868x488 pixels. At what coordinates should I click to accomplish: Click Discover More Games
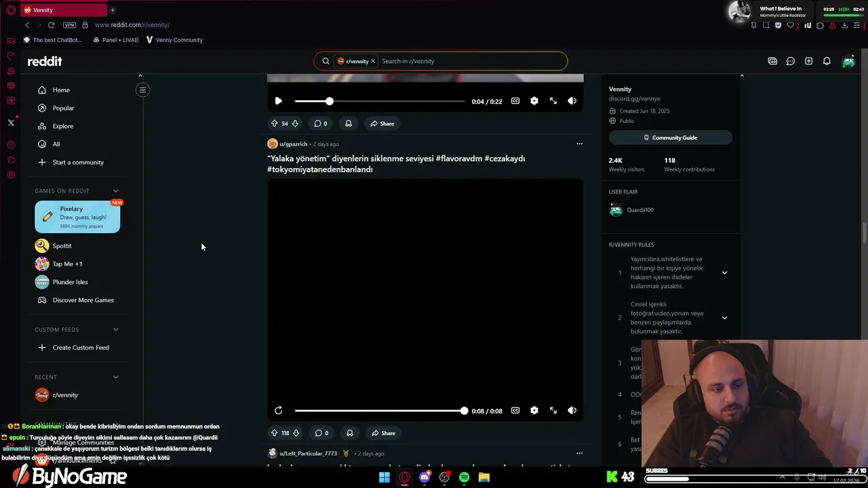coord(77,300)
